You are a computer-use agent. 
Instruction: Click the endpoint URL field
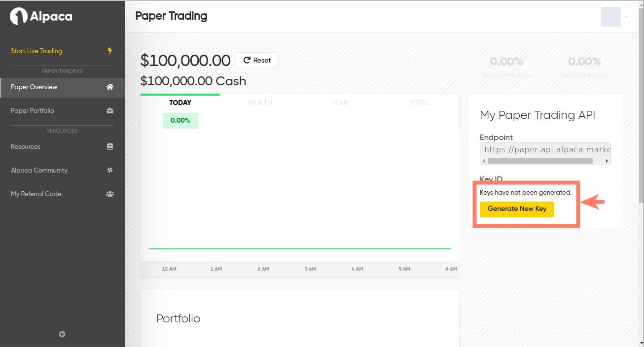(x=545, y=149)
